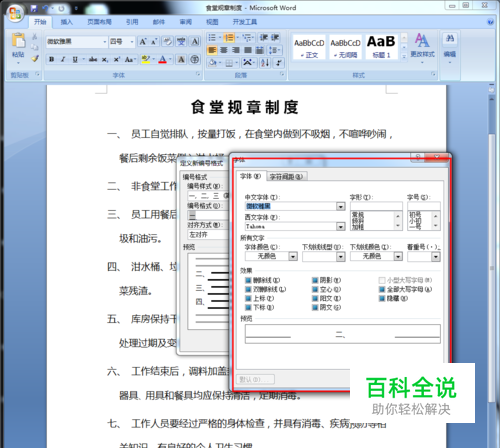Image resolution: width=500 pixels, height=448 pixels.
Task: Open Chinese font (中文字体) dropdown
Action: (x=340, y=206)
